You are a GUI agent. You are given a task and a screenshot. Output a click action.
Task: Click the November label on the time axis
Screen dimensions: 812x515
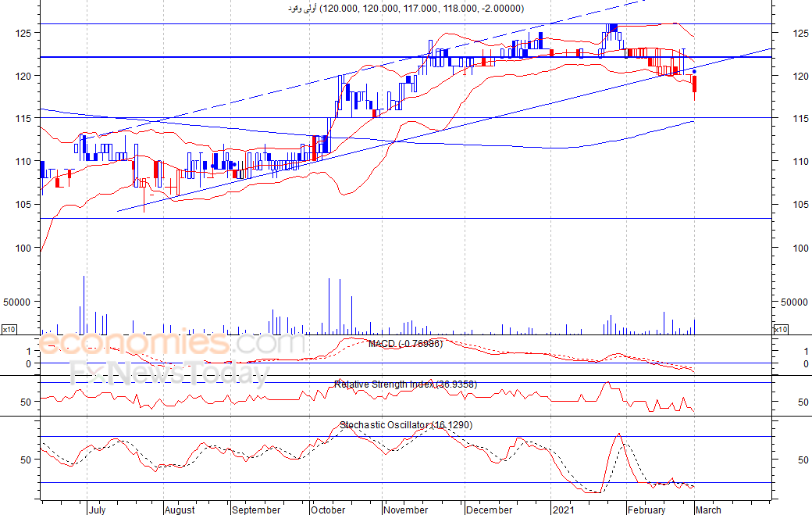click(406, 510)
